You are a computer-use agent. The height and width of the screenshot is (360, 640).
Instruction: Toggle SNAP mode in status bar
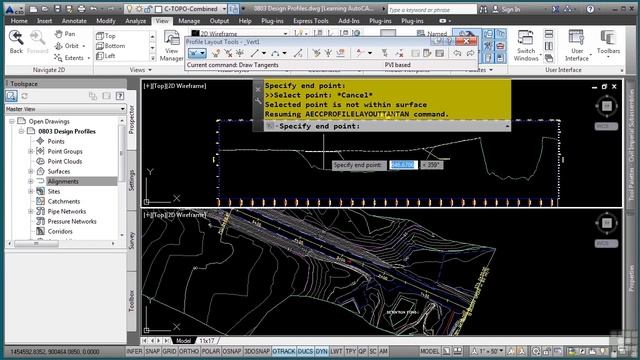(x=152, y=351)
